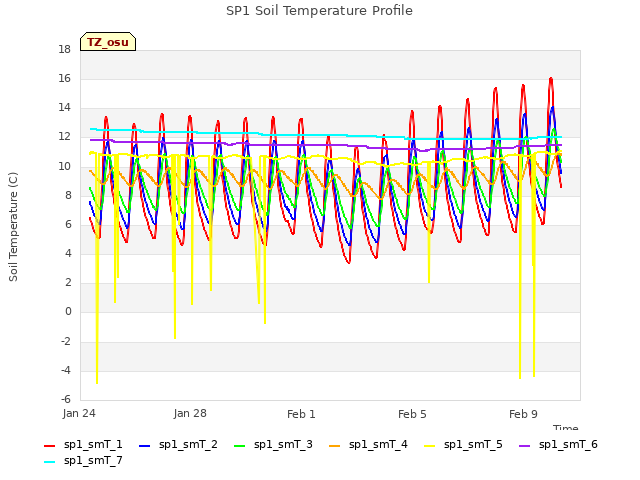Viewport: 640px width, 480px height.
Task: Click the 0 y-axis tick label
Action: (68, 312)
